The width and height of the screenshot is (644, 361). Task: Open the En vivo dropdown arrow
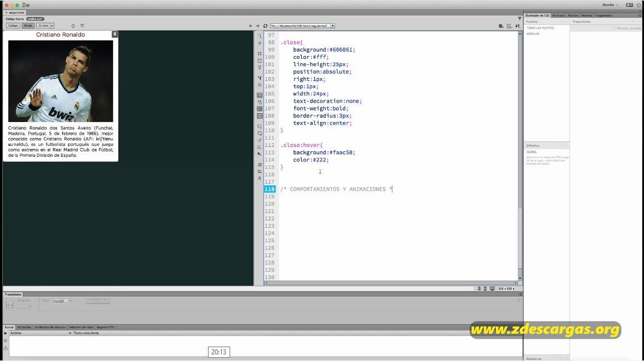coord(52,26)
